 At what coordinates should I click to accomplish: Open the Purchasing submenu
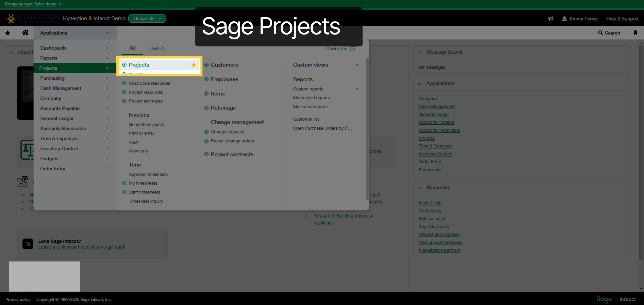75,78
